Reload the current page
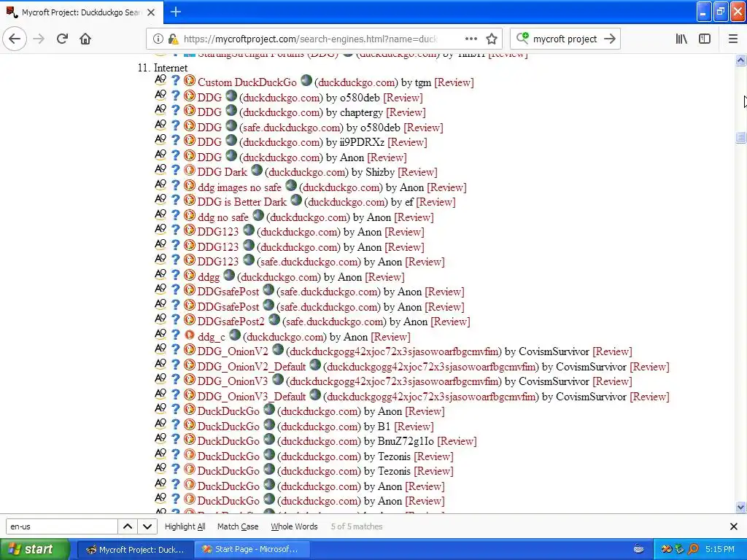 tap(62, 39)
